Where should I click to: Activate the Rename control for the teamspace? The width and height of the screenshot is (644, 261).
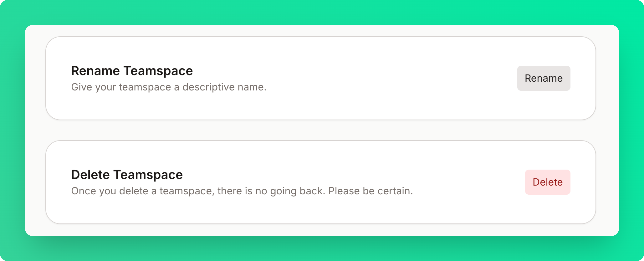coord(544,78)
